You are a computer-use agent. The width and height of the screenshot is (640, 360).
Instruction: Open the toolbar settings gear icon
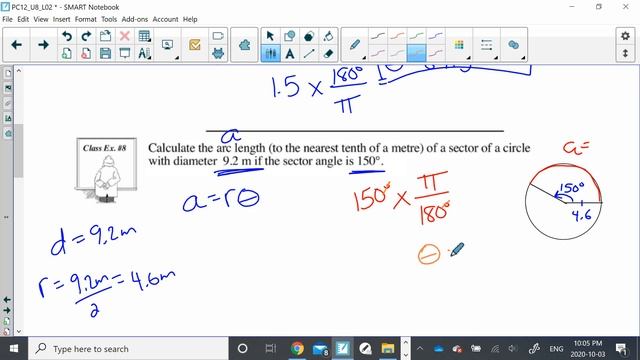click(x=625, y=36)
